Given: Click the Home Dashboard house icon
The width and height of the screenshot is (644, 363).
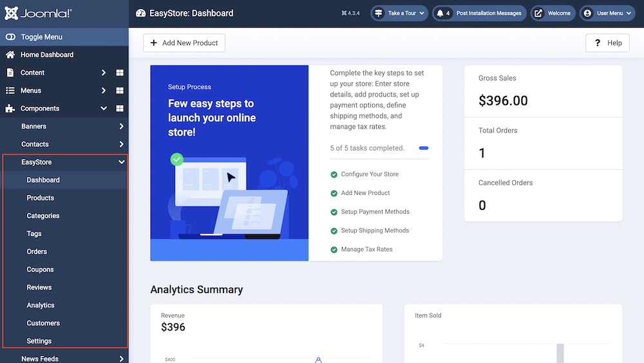Looking at the screenshot, I should tap(10, 55).
